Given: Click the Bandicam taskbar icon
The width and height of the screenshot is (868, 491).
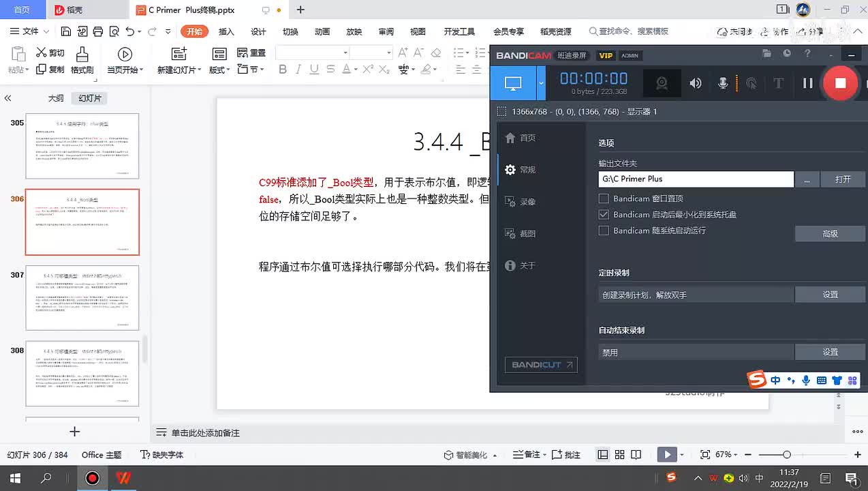Looking at the screenshot, I should tap(92, 478).
